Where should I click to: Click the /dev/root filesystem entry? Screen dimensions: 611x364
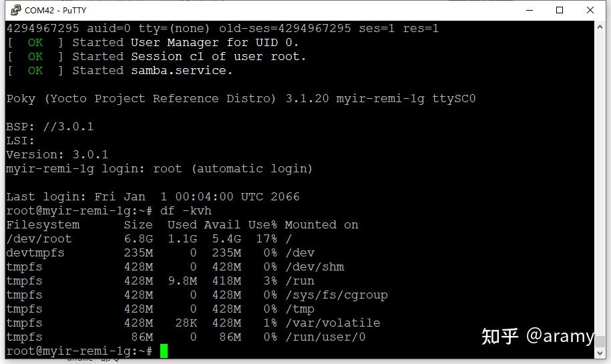pyautogui.click(x=39, y=239)
